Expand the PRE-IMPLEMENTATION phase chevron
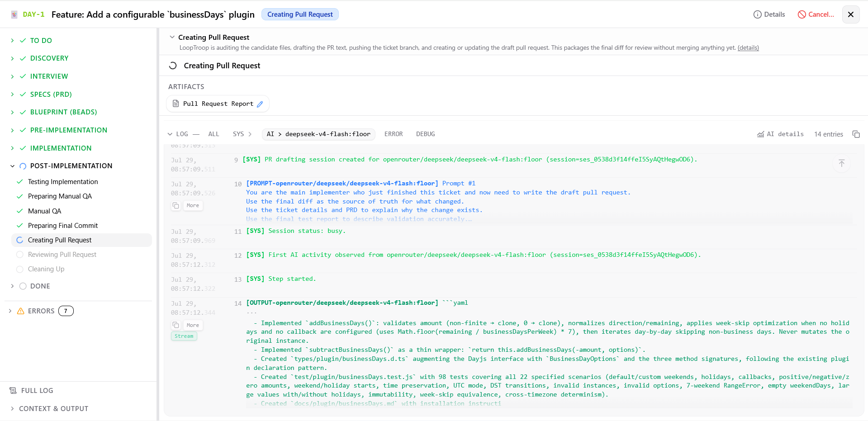 coord(12,130)
